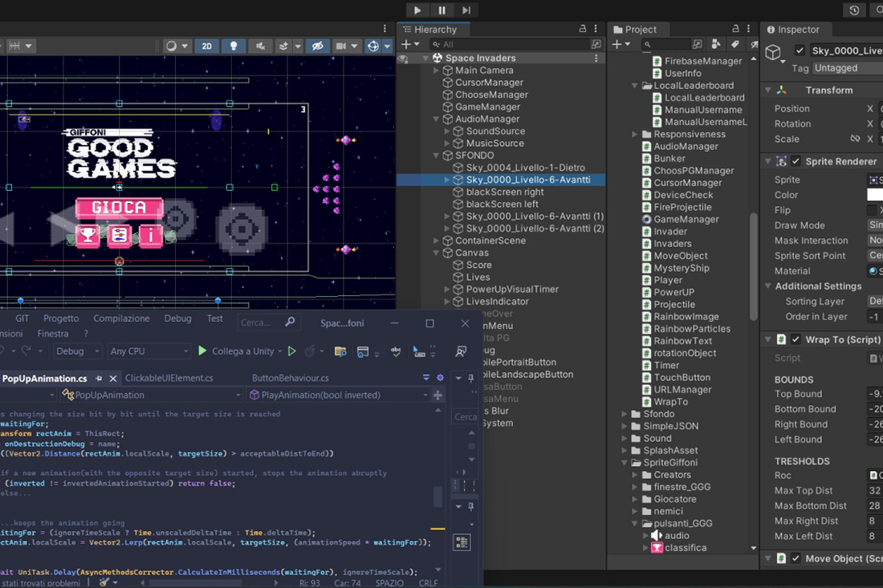Disable the Wrap To script checkbox
Viewport: 883px width, 588px height.
(x=796, y=339)
